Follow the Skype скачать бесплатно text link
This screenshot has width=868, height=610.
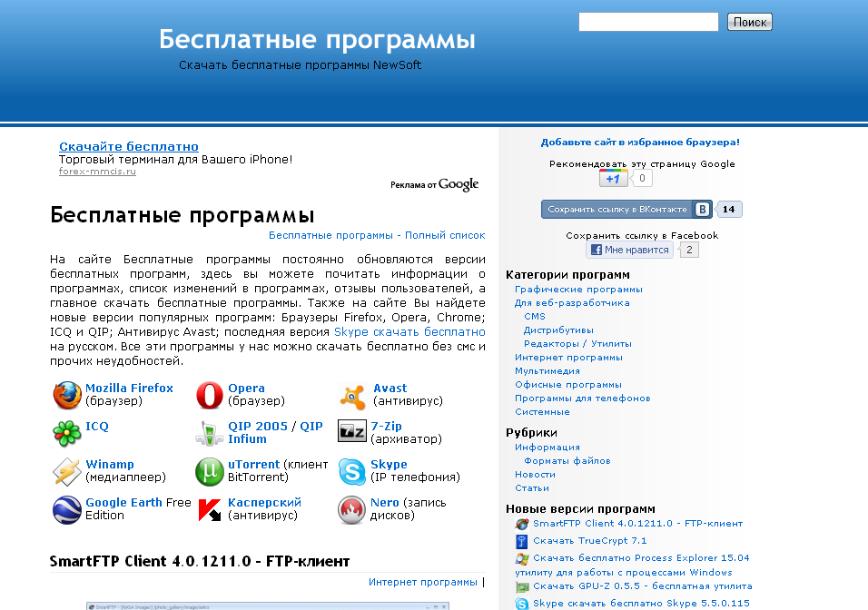(x=409, y=332)
